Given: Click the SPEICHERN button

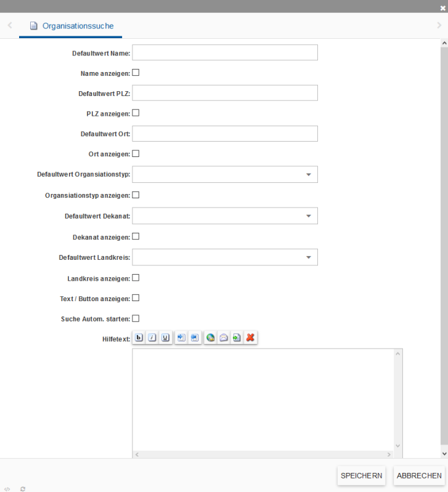Looking at the screenshot, I should 362,476.
